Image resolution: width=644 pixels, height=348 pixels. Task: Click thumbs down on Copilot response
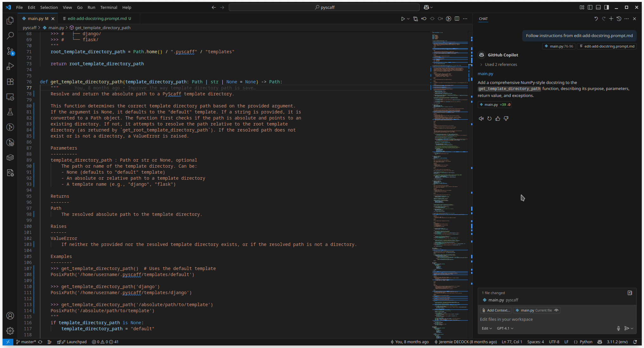point(506,119)
